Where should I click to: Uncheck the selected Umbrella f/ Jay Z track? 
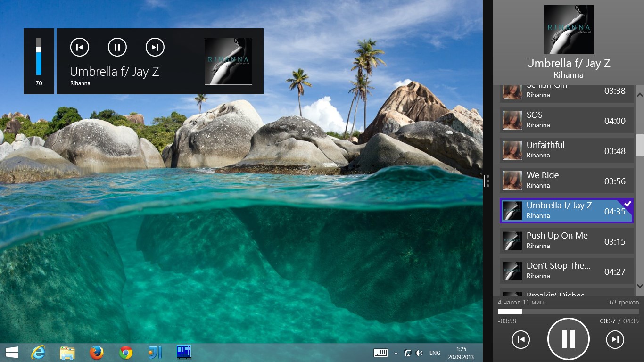pos(627,204)
